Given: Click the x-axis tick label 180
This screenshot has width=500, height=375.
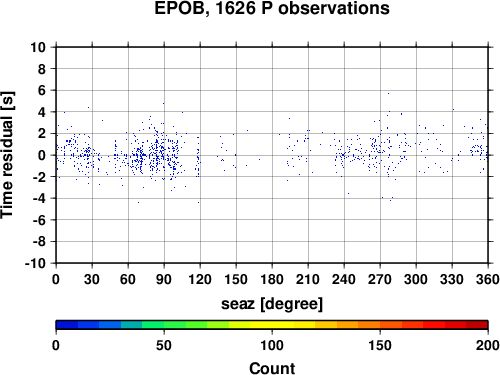Looking at the screenshot, I should [272, 279].
